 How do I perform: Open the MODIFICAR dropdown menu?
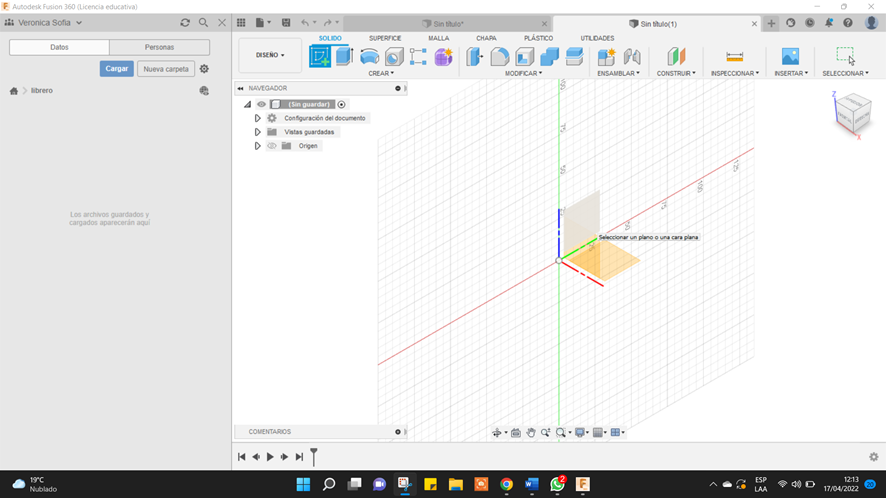[523, 73]
